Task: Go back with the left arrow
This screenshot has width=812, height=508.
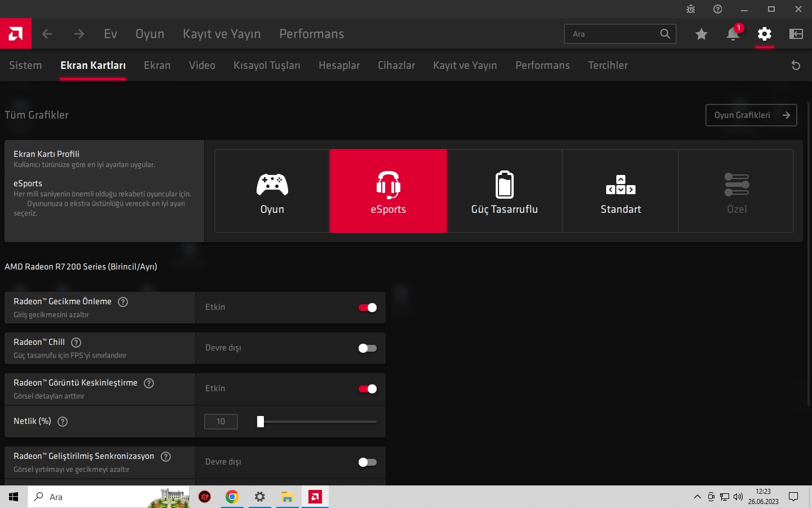Action: 47,34
